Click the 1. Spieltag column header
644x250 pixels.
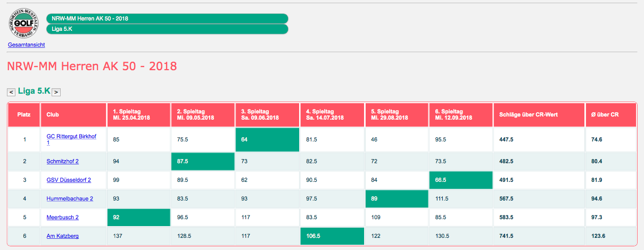pyautogui.click(x=138, y=114)
